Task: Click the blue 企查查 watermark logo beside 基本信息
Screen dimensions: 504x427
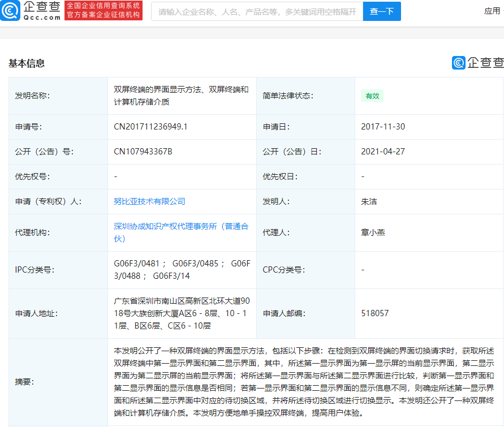Action: 477,63
